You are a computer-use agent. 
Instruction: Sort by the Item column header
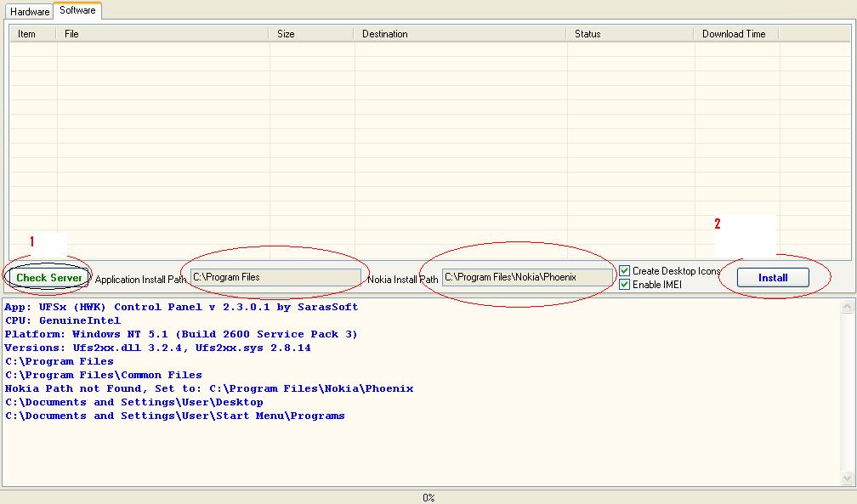tap(33, 34)
